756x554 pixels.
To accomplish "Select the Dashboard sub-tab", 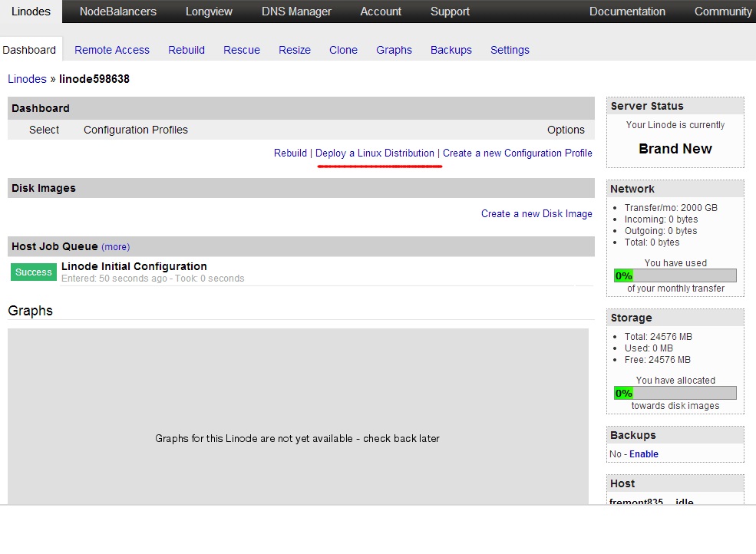I will 29,50.
